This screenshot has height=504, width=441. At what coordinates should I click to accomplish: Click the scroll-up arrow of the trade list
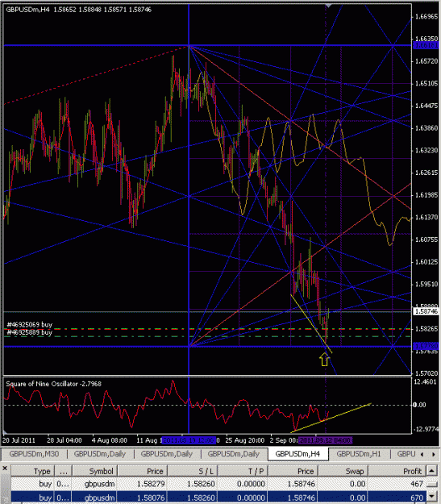click(431, 471)
